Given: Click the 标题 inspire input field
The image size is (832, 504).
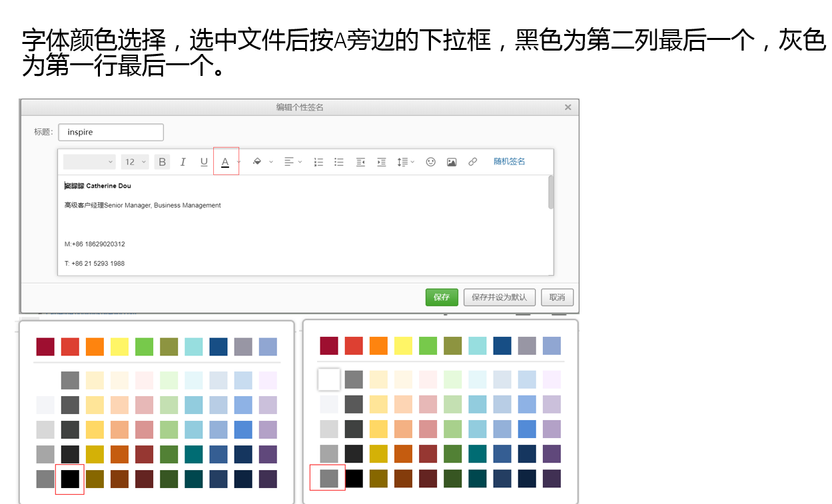Looking at the screenshot, I should click(111, 132).
